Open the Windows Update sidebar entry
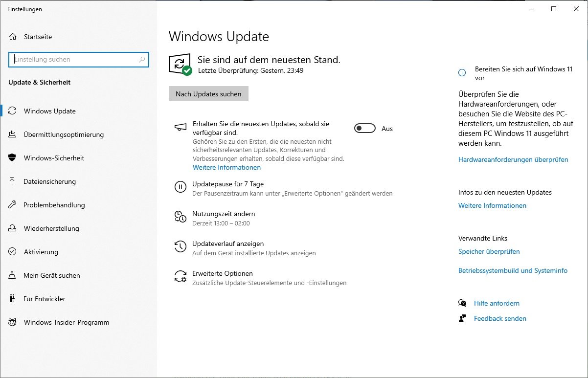Viewport: 588px width, 378px height. [x=78, y=111]
